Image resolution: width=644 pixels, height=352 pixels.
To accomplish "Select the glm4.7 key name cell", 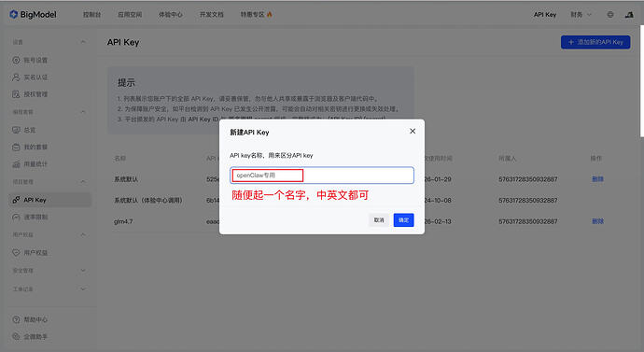I will (123, 221).
